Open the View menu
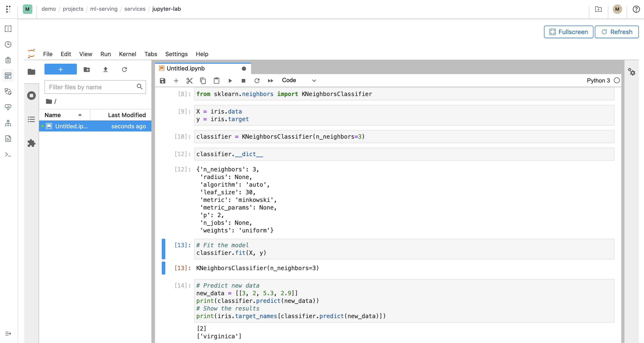The image size is (644, 343). (x=86, y=54)
